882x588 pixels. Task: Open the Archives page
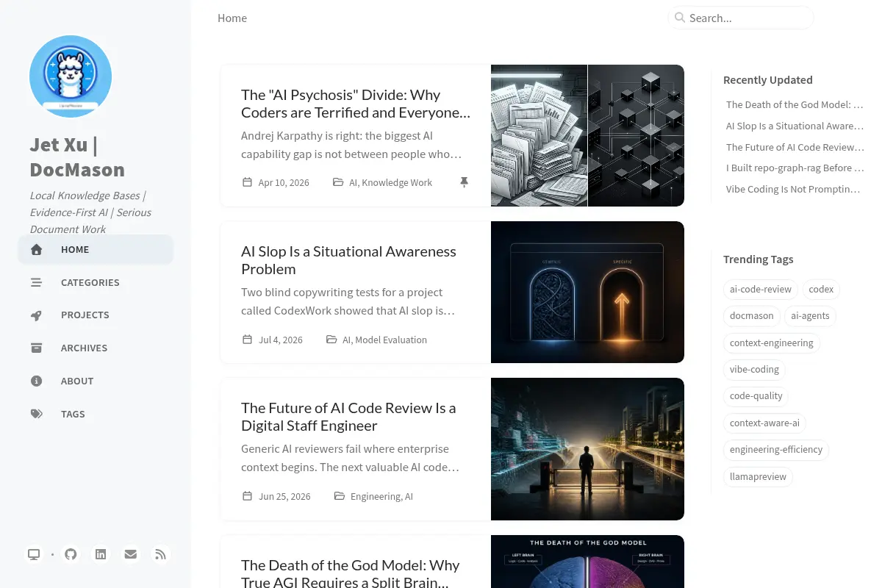tap(96, 348)
